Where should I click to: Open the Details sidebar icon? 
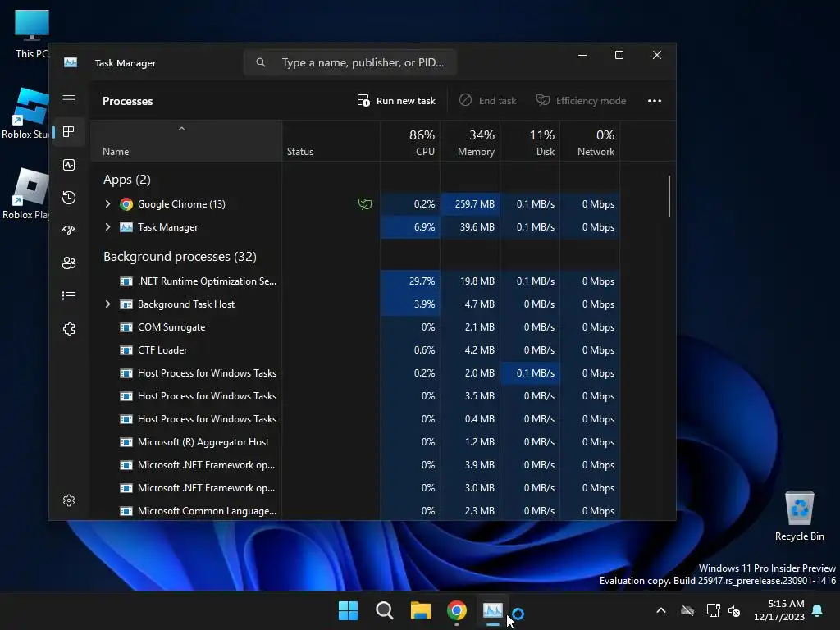(x=69, y=295)
